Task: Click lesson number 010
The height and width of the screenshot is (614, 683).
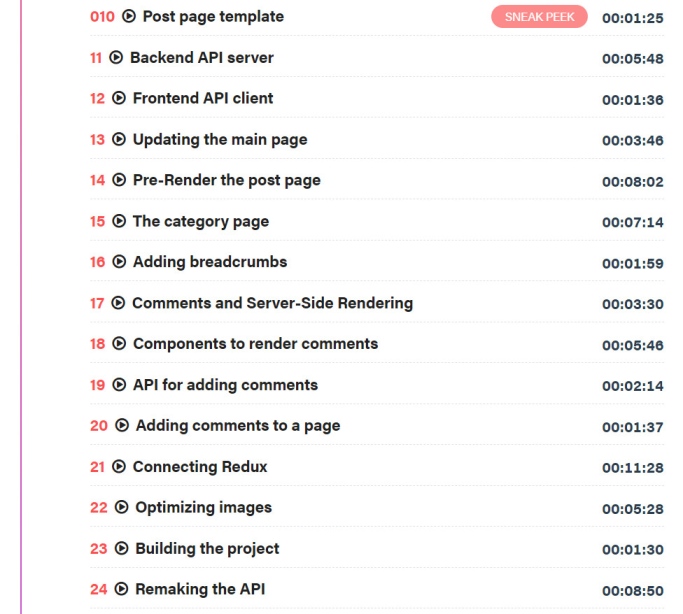Action: [x=102, y=17]
